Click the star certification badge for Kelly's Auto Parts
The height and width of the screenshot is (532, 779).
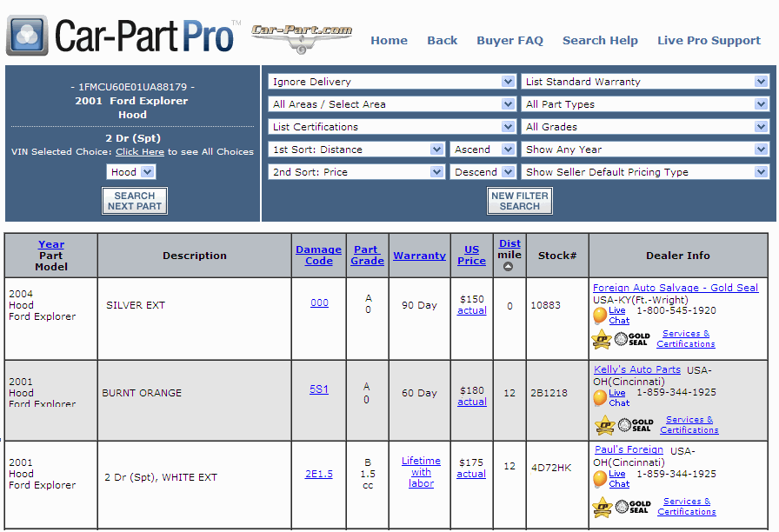tap(604, 425)
